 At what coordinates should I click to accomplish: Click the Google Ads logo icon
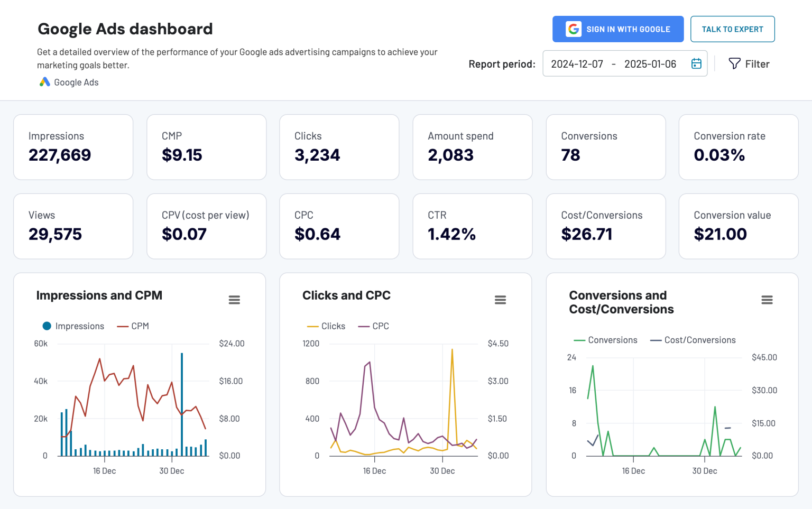click(x=45, y=82)
